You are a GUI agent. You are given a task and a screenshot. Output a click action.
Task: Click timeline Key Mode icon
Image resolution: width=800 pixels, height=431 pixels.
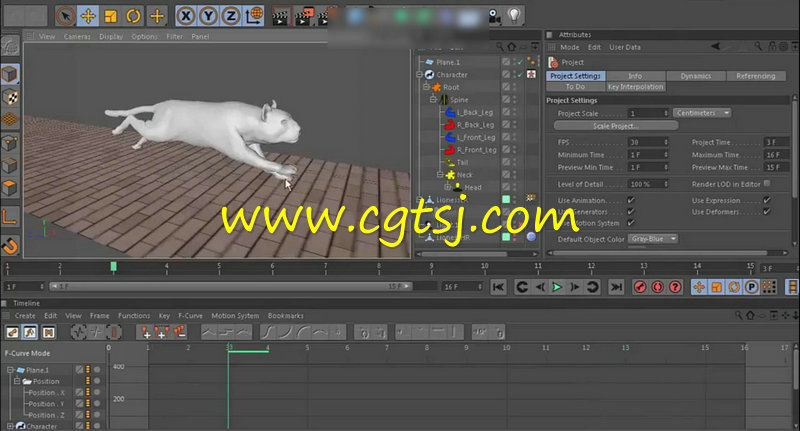(x=12, y=333)
